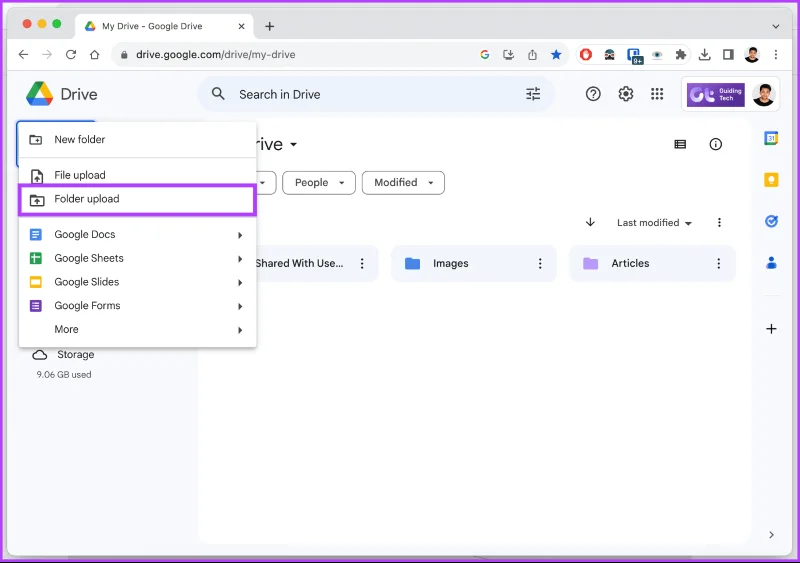The image size is (800, 563).
Task: Click the browser address bar URL
Action: (215, 55)
